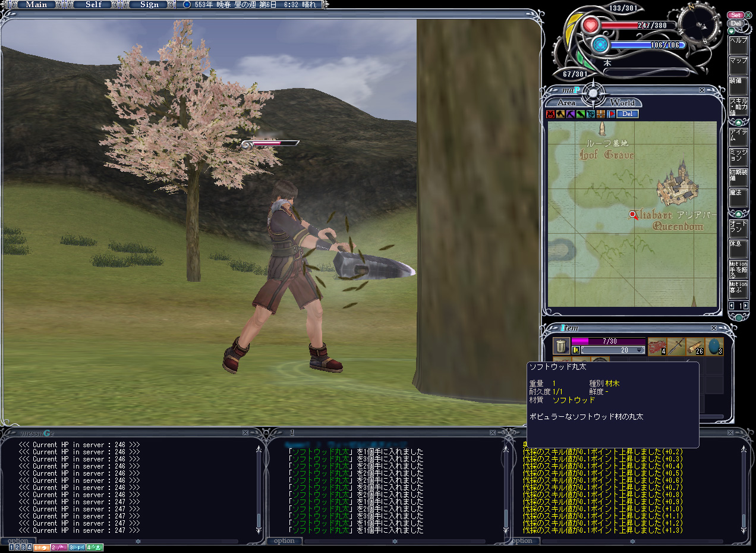
Task: Activate 休息 rest shortcut
Action: [739, 249]
